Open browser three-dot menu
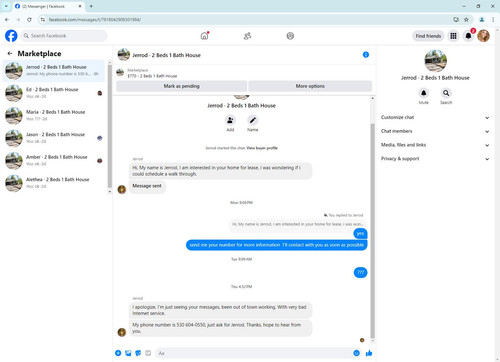This screenshot has width=500, height=362. coord(493,20)
